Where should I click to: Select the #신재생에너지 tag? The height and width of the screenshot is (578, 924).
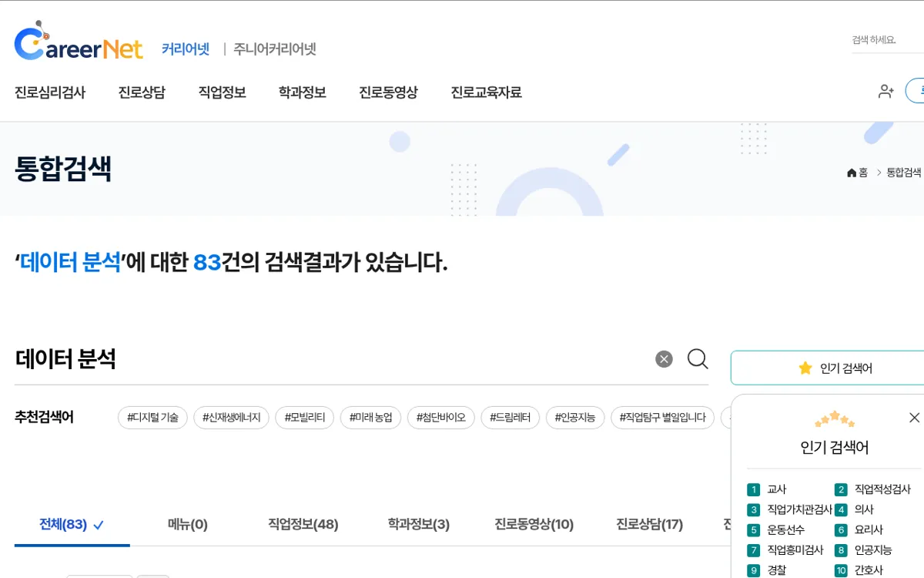tap(231, 418)
